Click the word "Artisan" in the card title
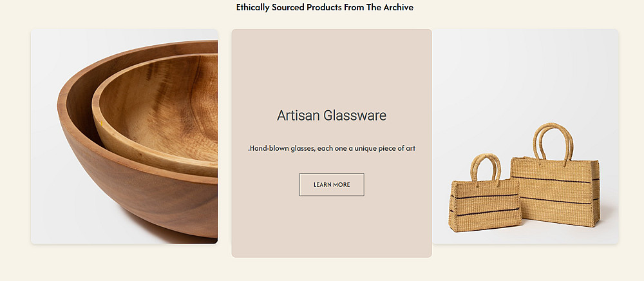 click(298, 116)
